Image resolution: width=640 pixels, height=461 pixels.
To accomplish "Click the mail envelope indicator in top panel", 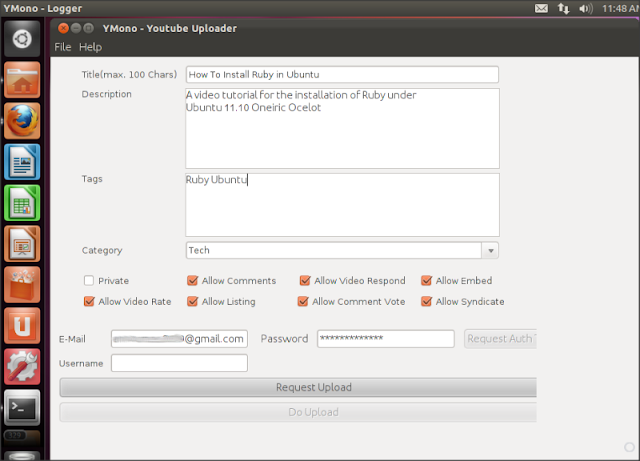I will [541, 8].
